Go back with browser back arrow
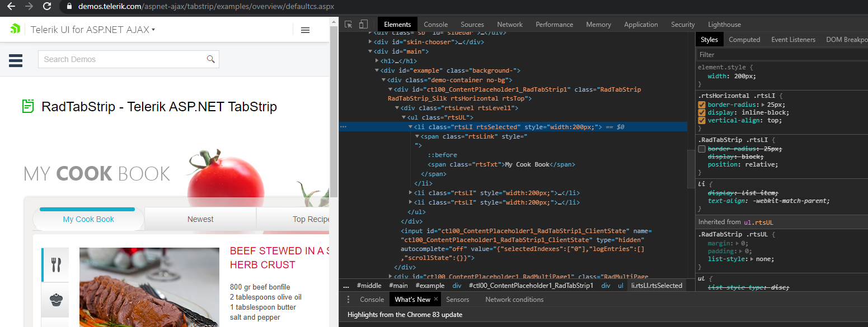 coord(11,7)
